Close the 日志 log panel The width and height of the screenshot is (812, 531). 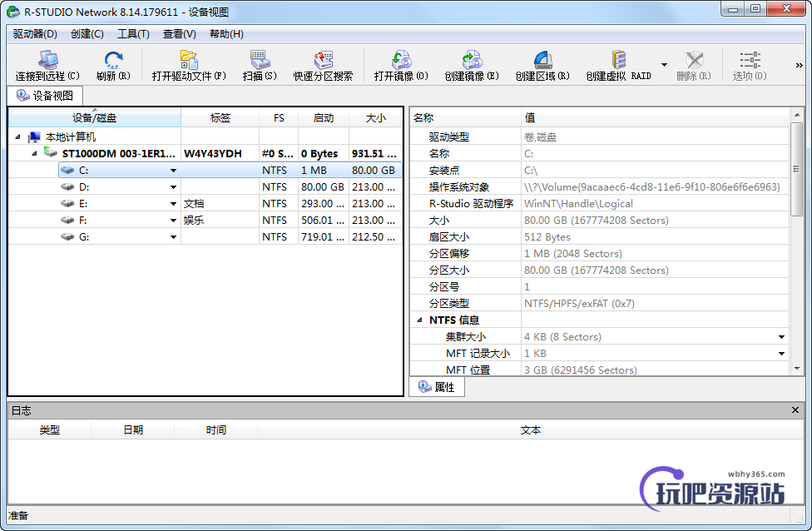[x=795, y=410]
